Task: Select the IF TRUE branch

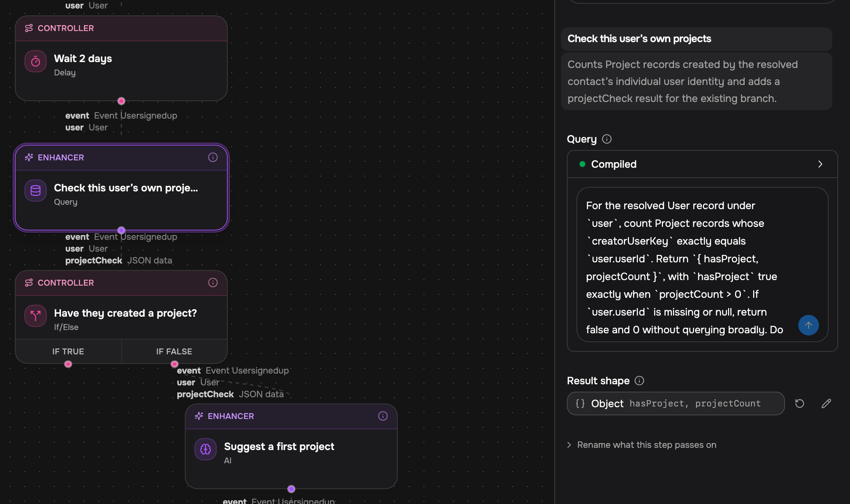Action: point(68,351)
